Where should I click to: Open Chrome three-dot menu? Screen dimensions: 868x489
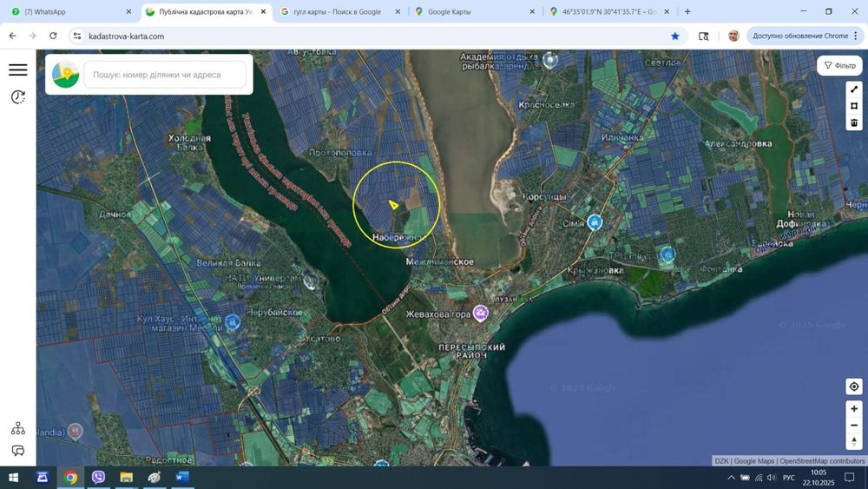click(856, 36)
